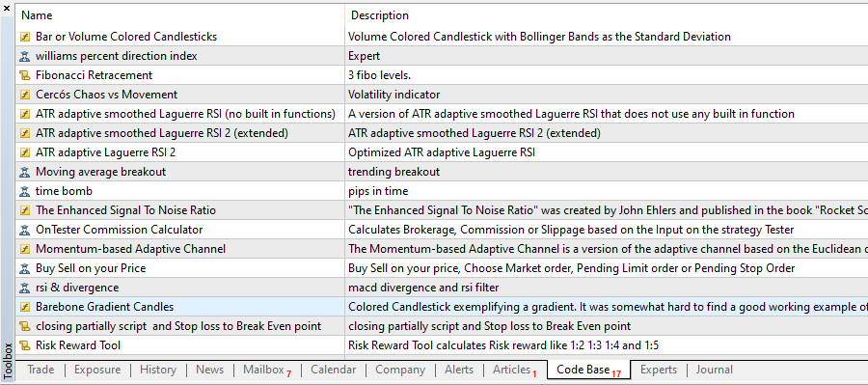The height and width of the screenshot is (385, 868).
Task: Close the Toolbox panel with the X
Action: click(7, 7)
